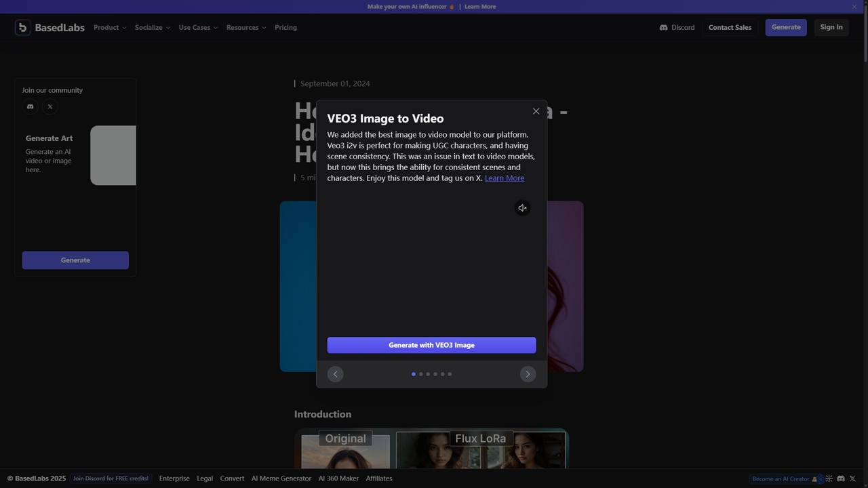
Task: Open the Convert footer link
Action: click(x=232, y=479)
